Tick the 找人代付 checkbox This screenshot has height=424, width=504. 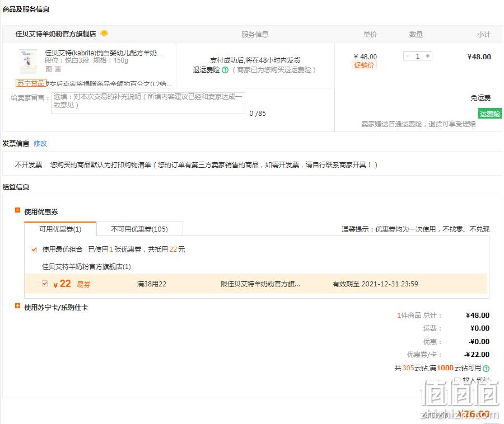coord(457,380)
